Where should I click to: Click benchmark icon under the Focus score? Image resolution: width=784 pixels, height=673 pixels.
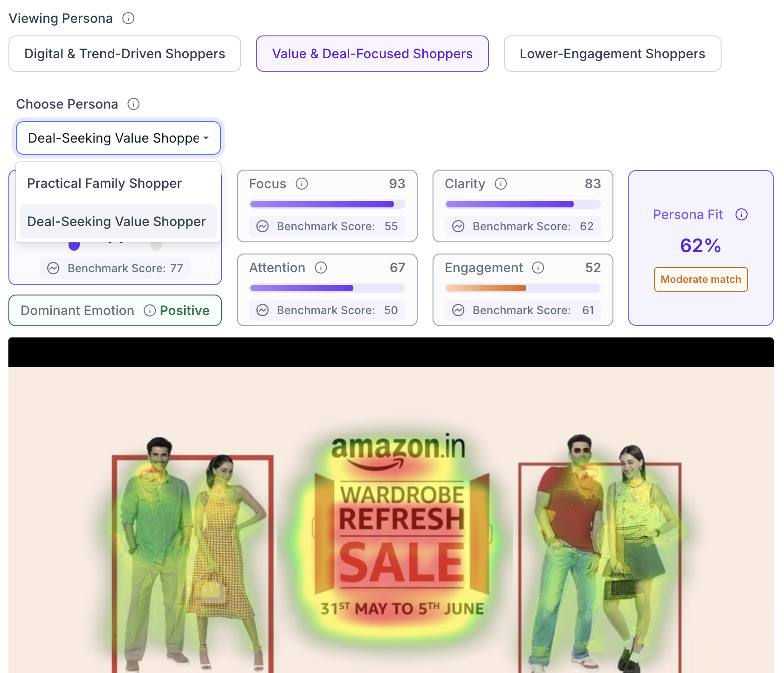(262, 227)
